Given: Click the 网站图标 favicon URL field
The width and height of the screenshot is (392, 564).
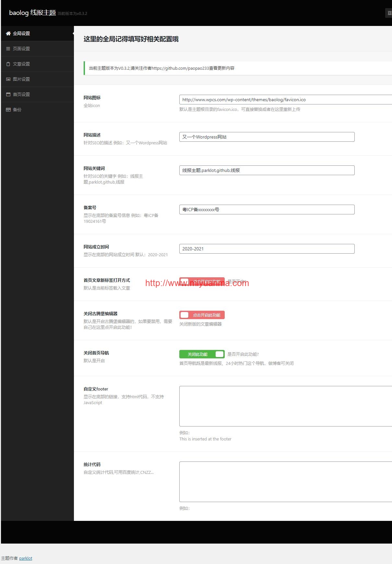Looking at the screenshot, I should (x=286, y=100).
